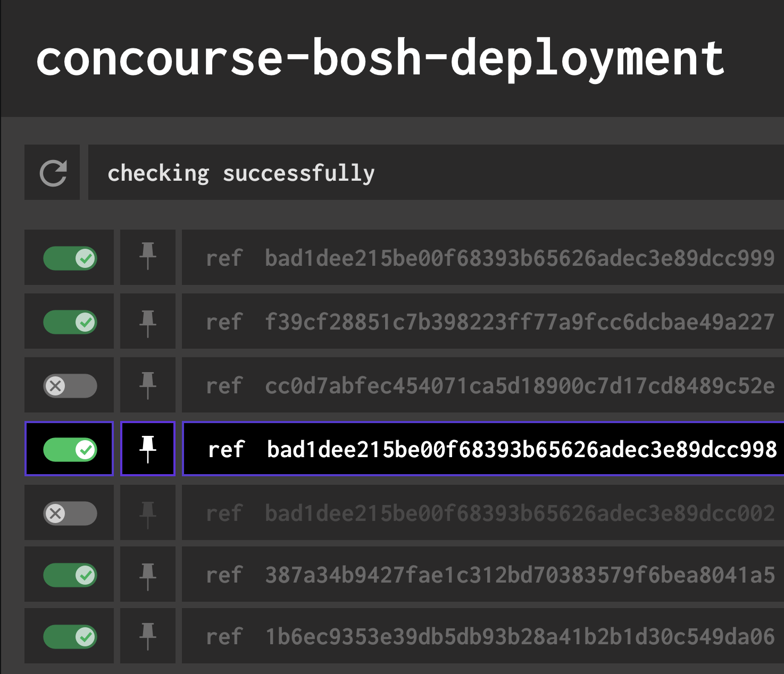The height and width of the screenshot is (674, 784).
Task: Unpin version bad1dee215 ending in dcc999
Action: [x=147, y=258]
